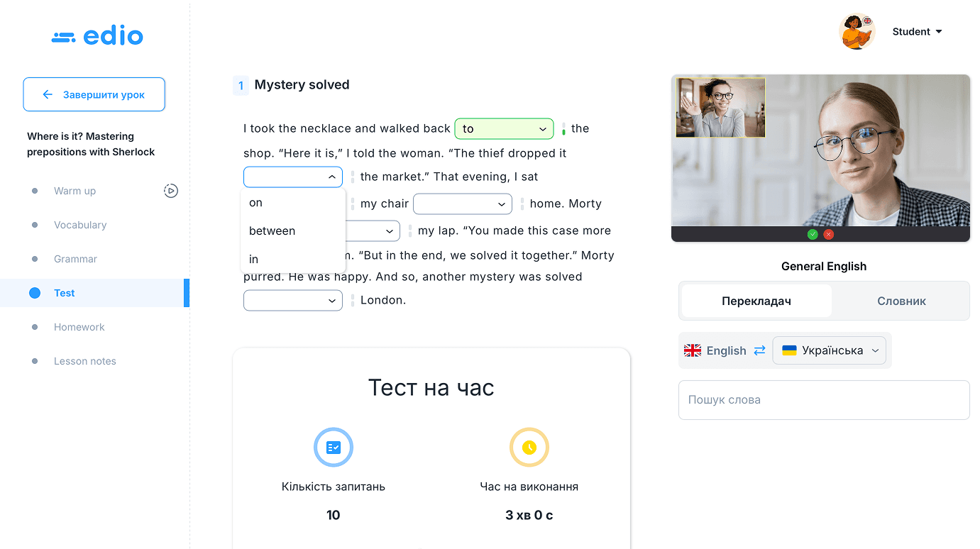Image resolution: width=980 pixels, height=549 pixels.
Task: Decline call with red cross icon
Action: [828, 235]
